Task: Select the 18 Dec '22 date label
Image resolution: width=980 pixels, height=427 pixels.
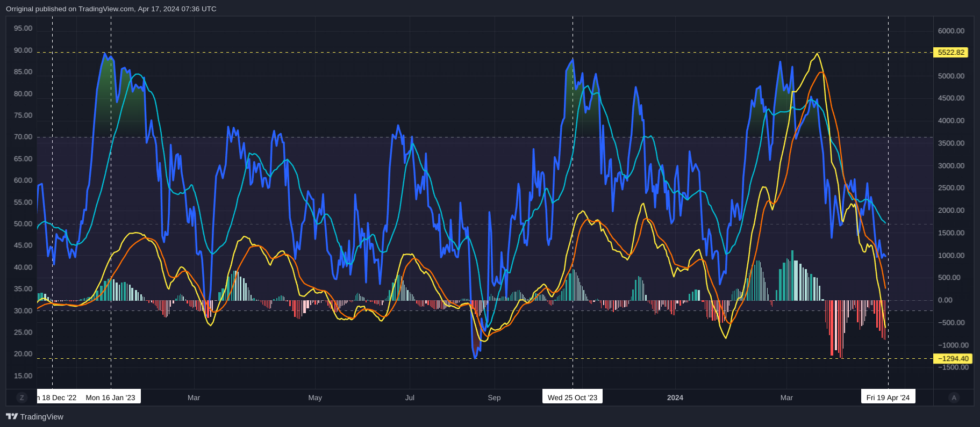Action: tap(59, 397)
